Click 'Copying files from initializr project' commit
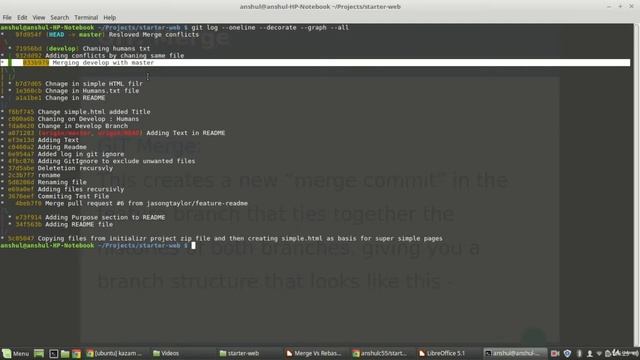This screenshot has height=360, width=640. coord(240,238)
